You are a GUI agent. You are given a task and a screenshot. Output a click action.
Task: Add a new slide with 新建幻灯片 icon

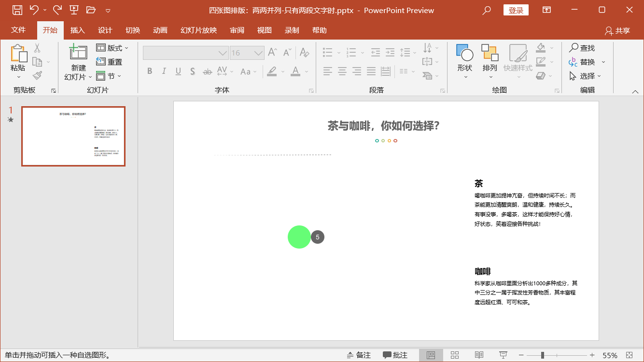(78, 52)
